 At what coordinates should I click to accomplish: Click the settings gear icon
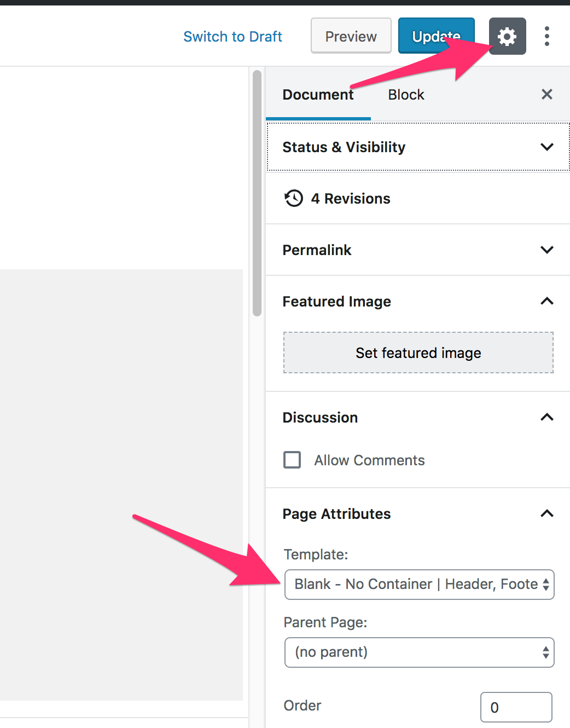pos(507,37)
